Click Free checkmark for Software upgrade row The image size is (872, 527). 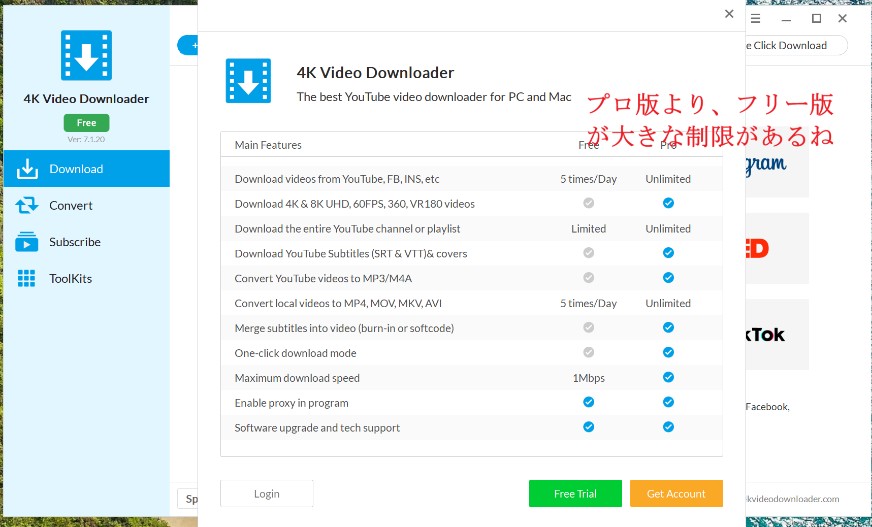(588, 426)
